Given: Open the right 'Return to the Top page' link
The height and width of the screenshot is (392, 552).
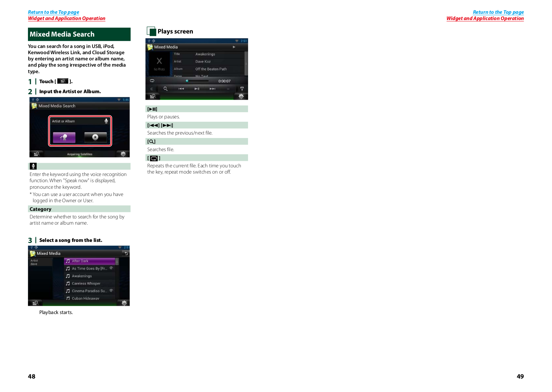Looking at the screenshot, I should point(498,12).
